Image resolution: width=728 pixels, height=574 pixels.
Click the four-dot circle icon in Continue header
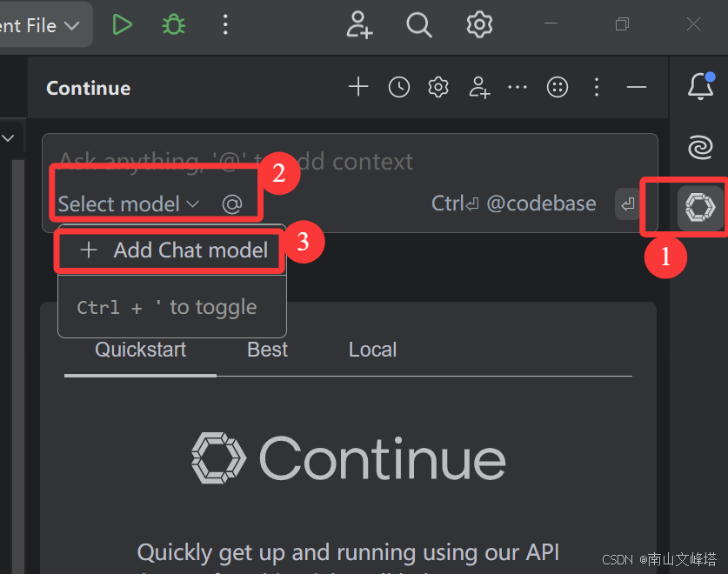(558, 87)
